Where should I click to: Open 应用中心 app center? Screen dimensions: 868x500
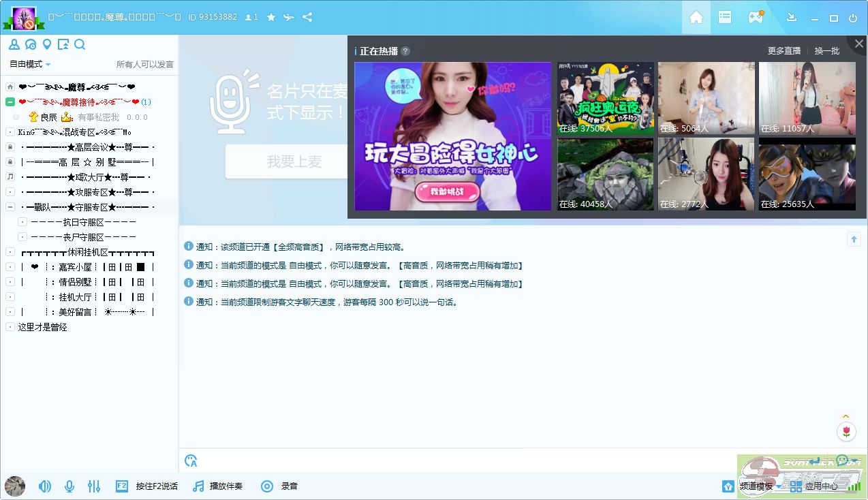click(814, 486)
